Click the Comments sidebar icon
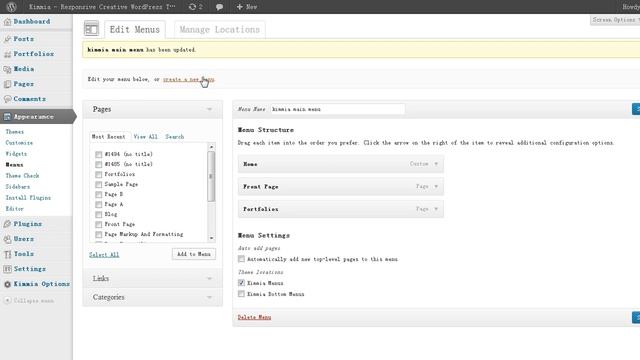 tap(7, 99)
